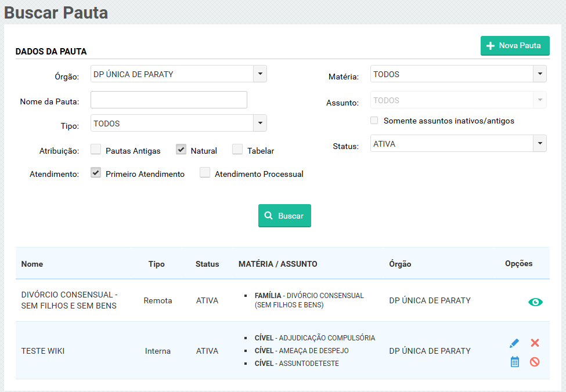Uncheck the Natural checkbox
The height and width of the screenshot is (392, 566).
181,150
